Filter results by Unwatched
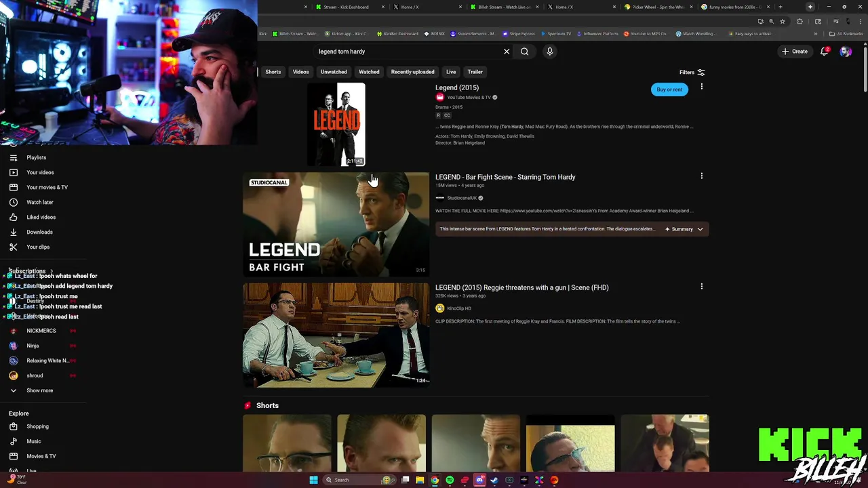Screen dimensions: 868x488 point(334,72)
